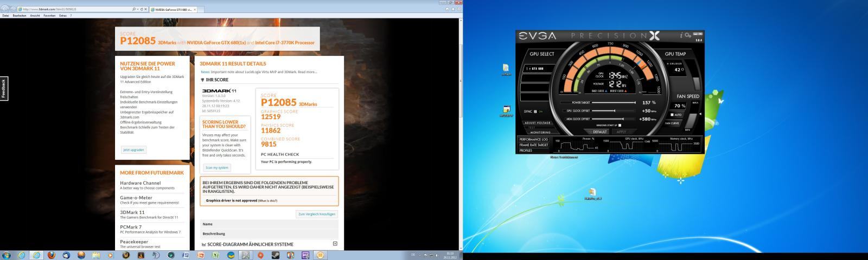The height and width of the screenshot is (260, 868).
Task: Open the 'What is this?' driver link
Action: [x=267, y=201]
